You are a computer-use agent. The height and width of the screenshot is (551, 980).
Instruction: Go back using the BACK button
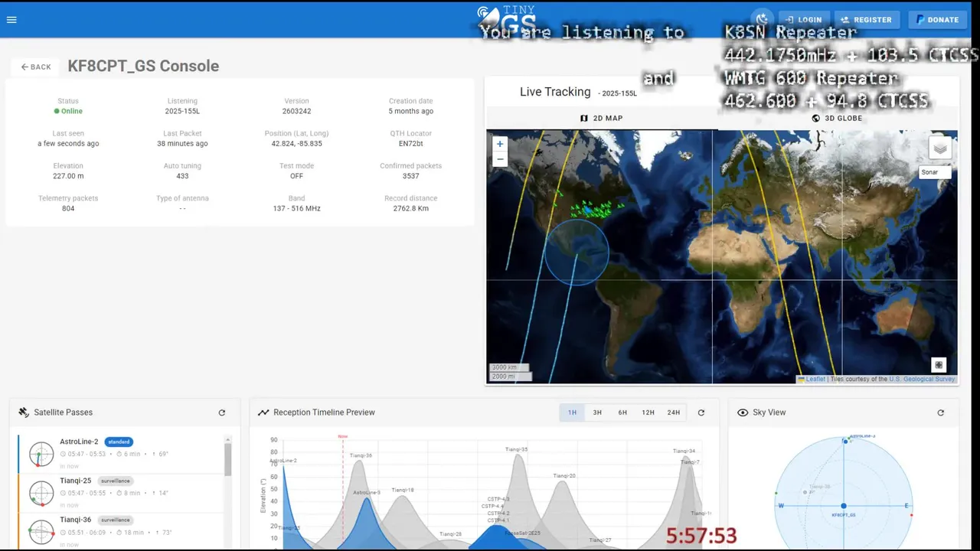click(x=36, y=67)
